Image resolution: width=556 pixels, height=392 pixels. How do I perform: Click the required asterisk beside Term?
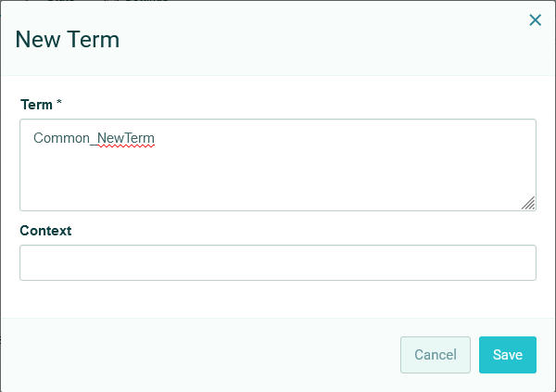point(59,104)
